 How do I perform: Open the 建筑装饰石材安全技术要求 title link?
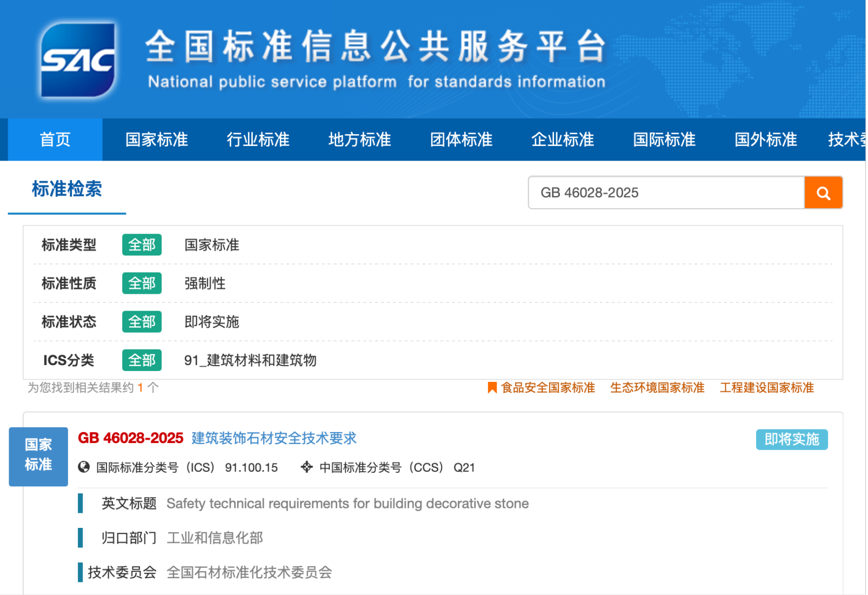(274, 438)
